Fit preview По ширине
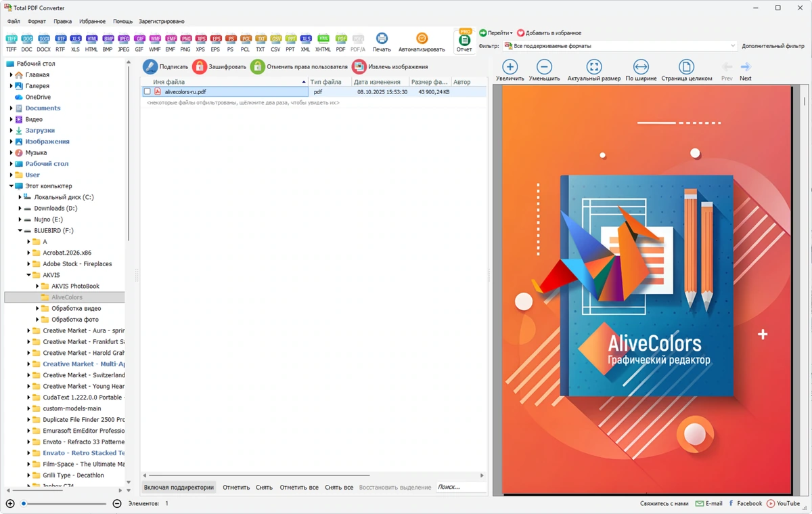The width and height of the screenshot is (812, 514). 641,70
